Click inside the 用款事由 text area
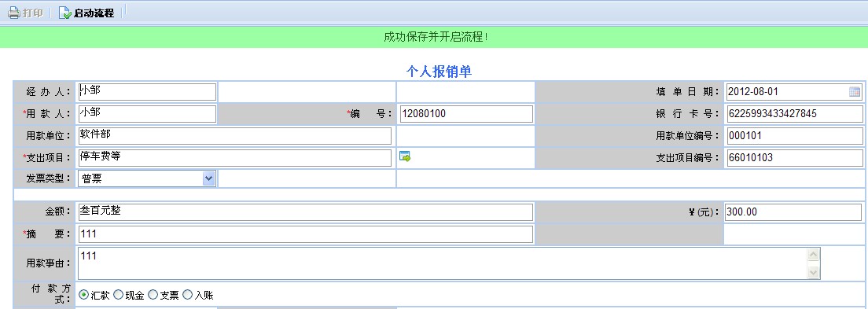Screen dimensions: 868x309 449,263
